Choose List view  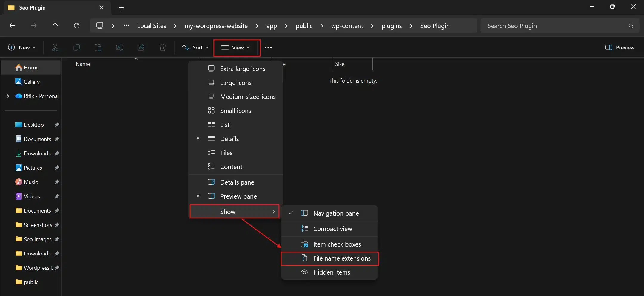pos(235,125)
